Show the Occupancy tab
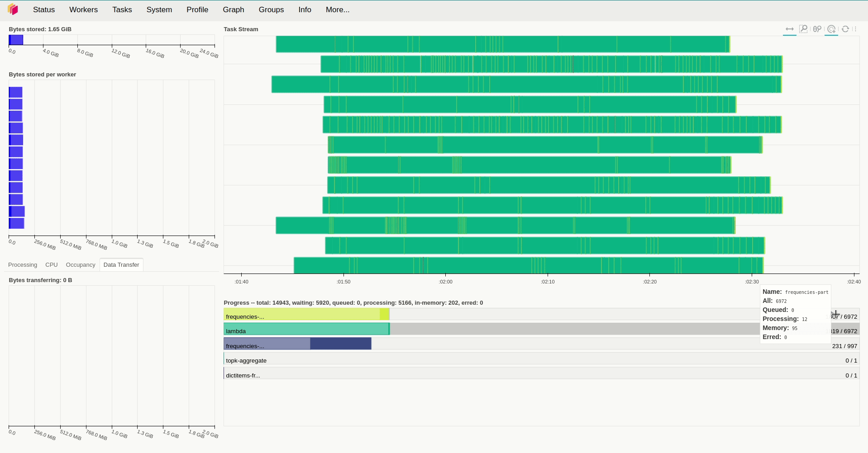Screen dimensions: 868x453 tap(81, 265)
